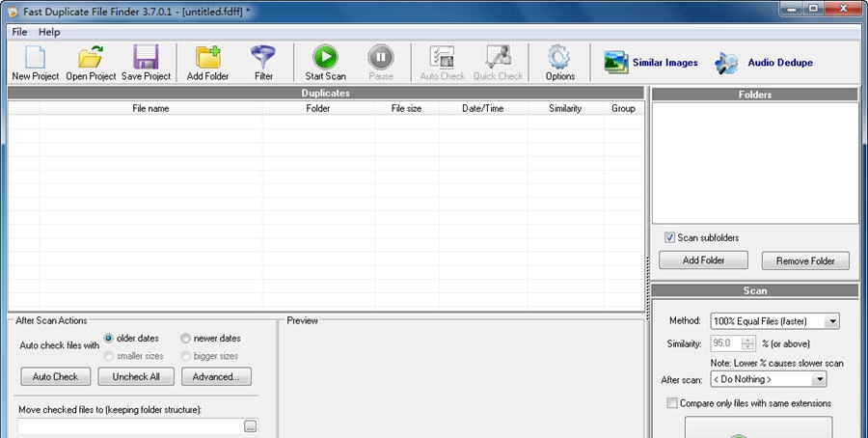Click the Auto Check button under After Scan Actions
Viewport: 868px width, 438px height.
(x=55, y=376)
